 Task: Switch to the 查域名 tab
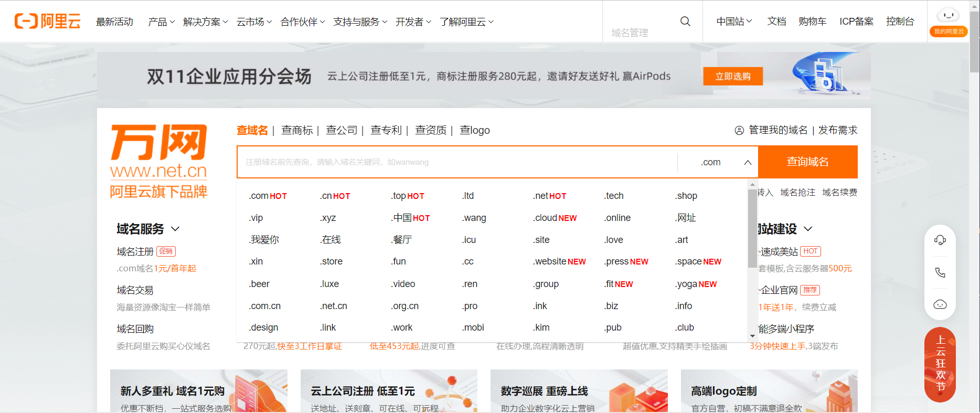[252, 130]
